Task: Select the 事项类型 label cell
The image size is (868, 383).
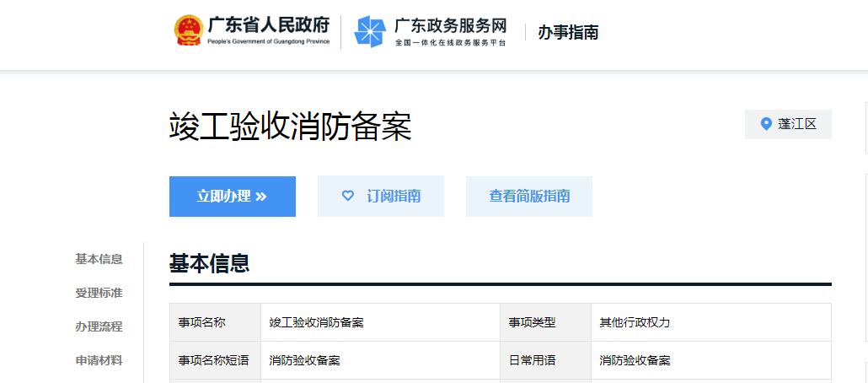Action: coord(546,322)
